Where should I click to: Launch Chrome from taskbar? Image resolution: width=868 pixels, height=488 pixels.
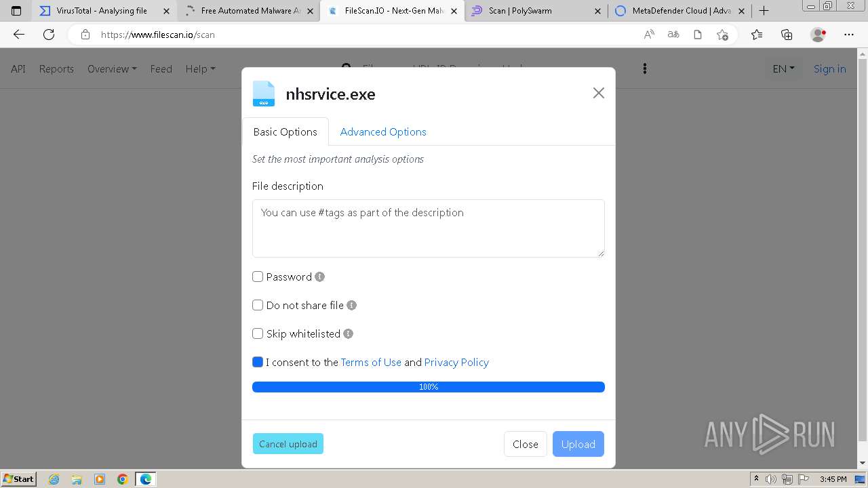[x=123, y=479]
